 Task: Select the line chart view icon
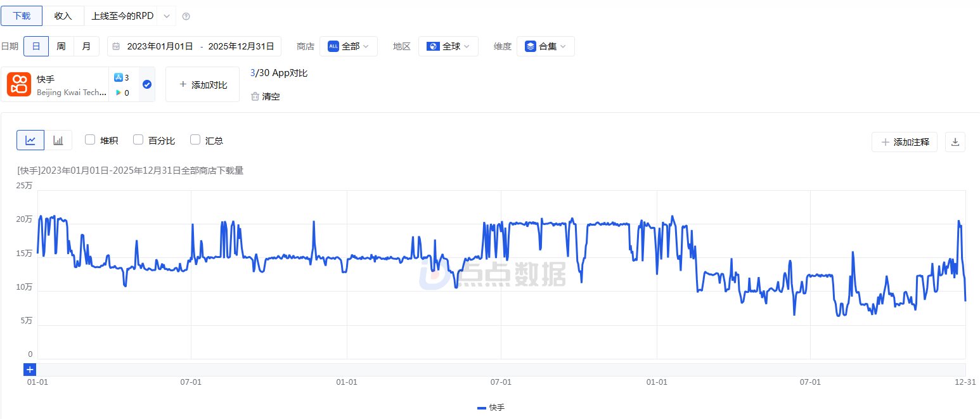tap(30, 139)
